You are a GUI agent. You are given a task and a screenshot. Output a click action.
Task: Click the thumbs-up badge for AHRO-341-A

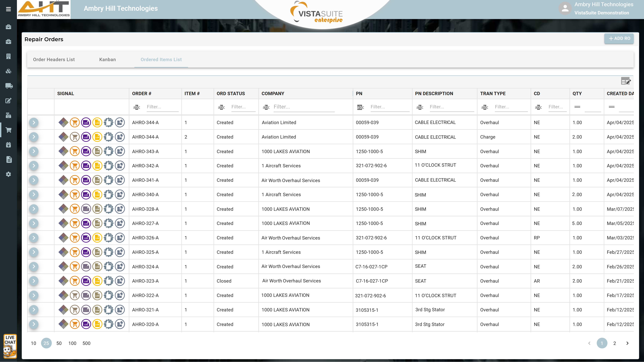pos(108,180)
